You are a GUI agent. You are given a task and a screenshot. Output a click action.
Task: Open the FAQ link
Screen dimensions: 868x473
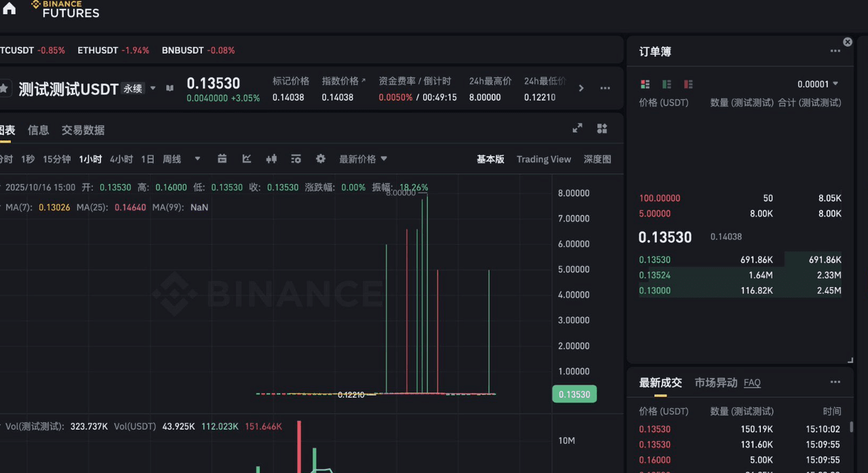(752, 383)
